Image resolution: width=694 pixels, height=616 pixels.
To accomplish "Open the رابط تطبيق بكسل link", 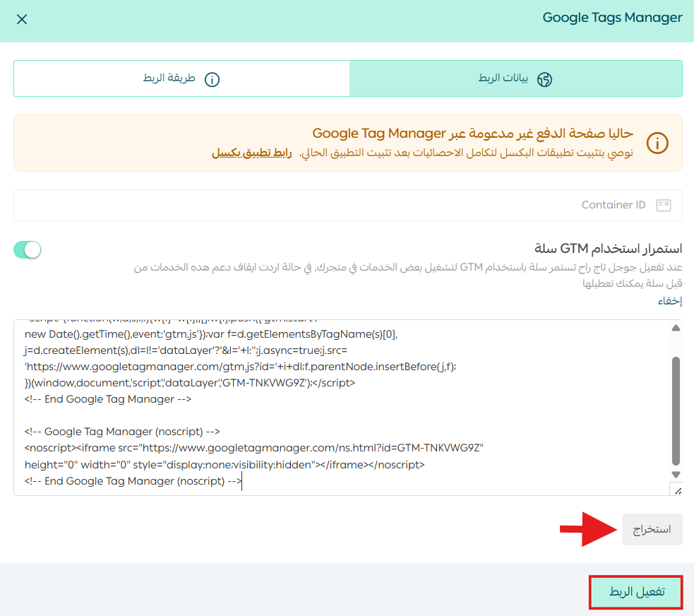I will click(x=252, y=153).
